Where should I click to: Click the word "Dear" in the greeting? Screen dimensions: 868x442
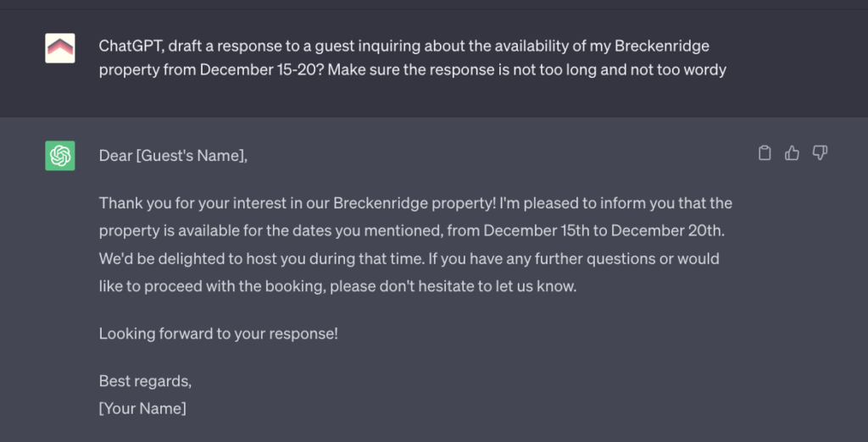coord(116,156)
